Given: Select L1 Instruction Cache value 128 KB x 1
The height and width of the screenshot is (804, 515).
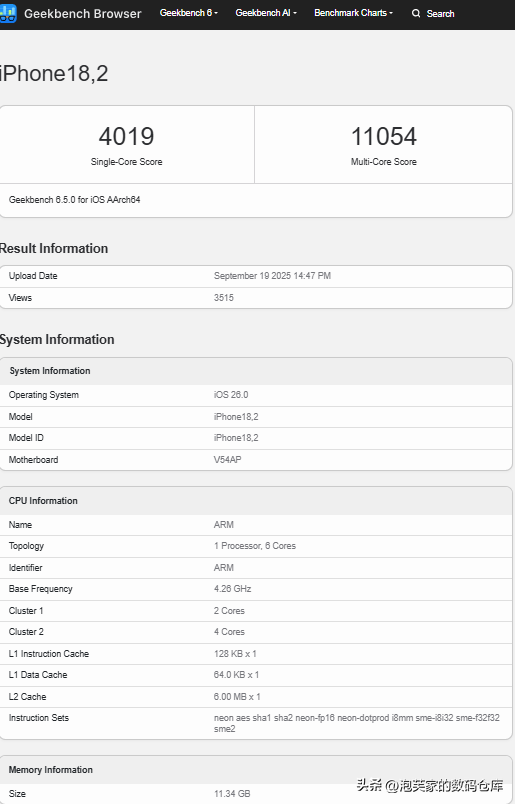Looking at the screenshot, I should [235, 654].
